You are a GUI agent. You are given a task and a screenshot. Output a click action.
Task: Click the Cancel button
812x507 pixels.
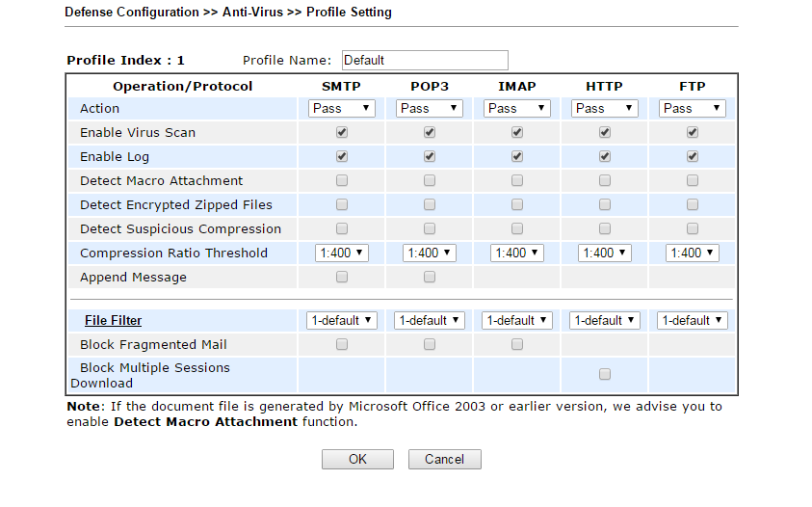[444, 459]
